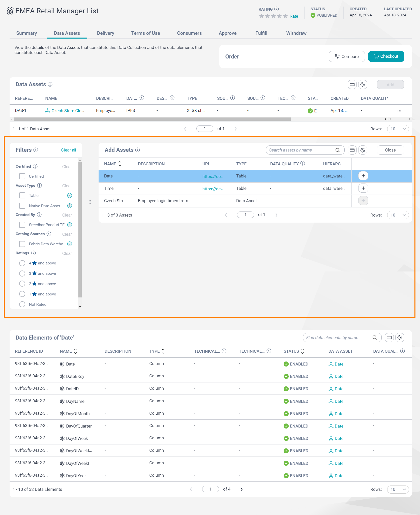Show info icon for Catalog Sources filter
The height and width of the screenshot is (515, 420).
[x=49, y=234]
